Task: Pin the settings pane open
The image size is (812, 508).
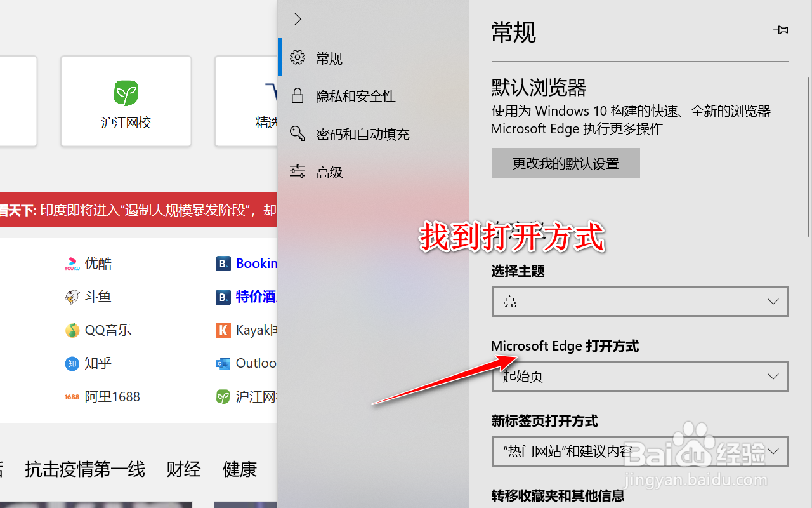Action: point(780,30)
